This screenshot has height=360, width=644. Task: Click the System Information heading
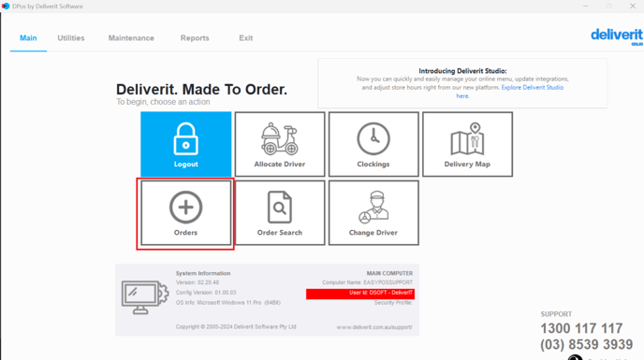coord(203,273)
